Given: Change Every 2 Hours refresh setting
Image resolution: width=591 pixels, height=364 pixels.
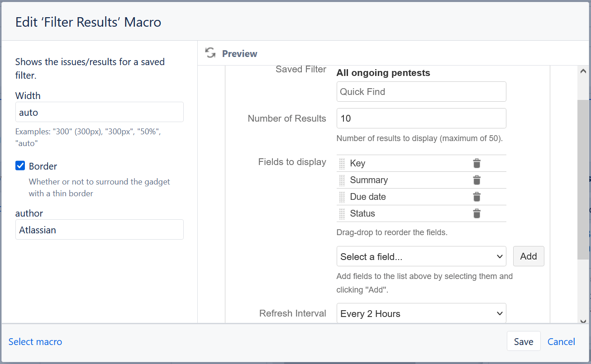Looking at the screenshot, I should (421, 313).
